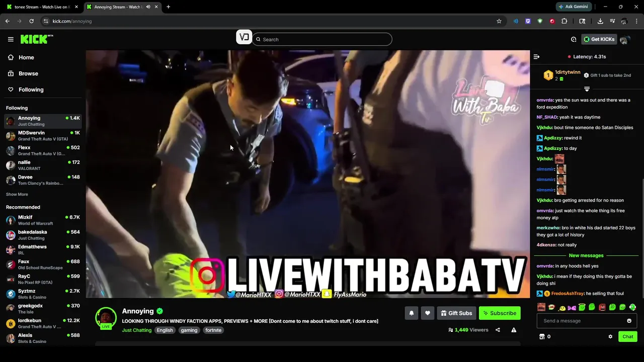The height and width of the screenshot is (362, 644).
Task: Open lordkebun recommended channel
Action: (x=43, y=323)
